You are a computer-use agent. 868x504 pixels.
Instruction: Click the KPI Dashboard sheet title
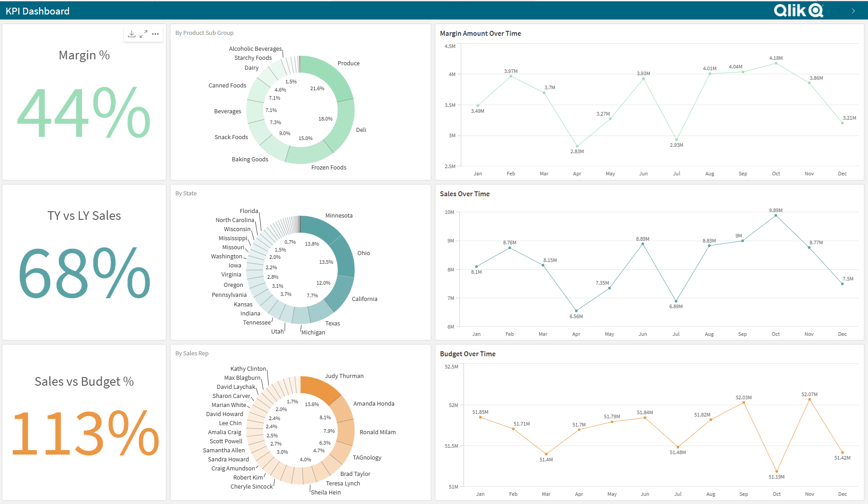click(38, 11)
